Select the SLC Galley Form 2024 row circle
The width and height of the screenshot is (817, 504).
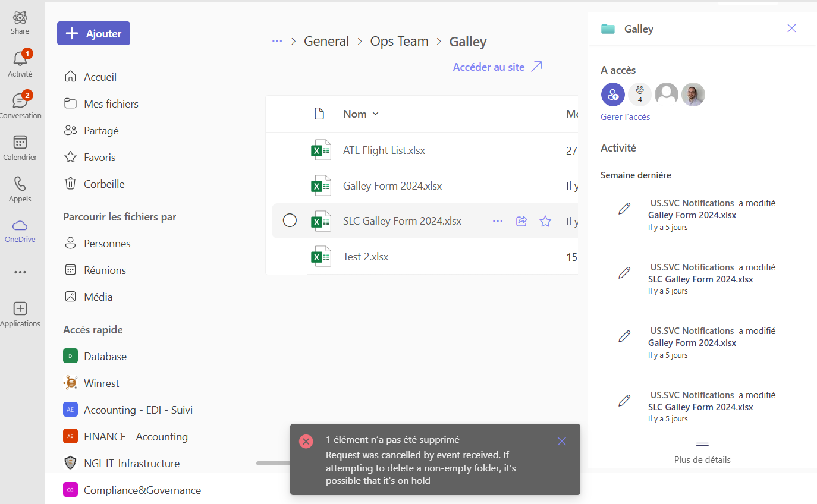click(x=290, y=221)
